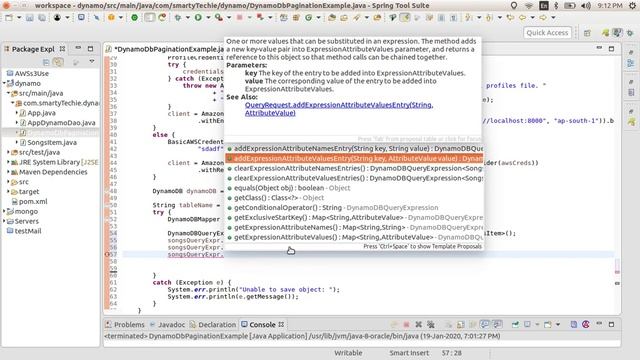The height and width of the screenshot is (360, 640).
Task: Open Package Explorer view menu triangle
Action: pyautogui.click(x=92, y=62)
